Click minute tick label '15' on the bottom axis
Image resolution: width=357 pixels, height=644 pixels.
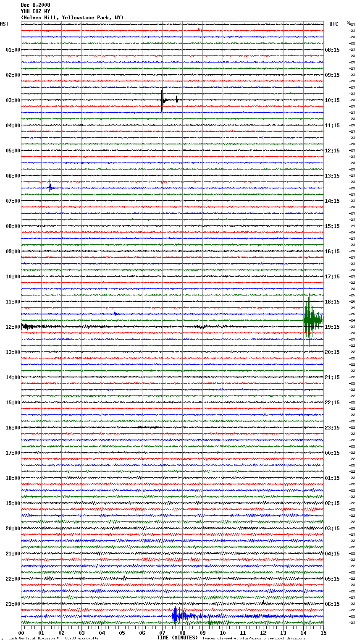point(323,632)
